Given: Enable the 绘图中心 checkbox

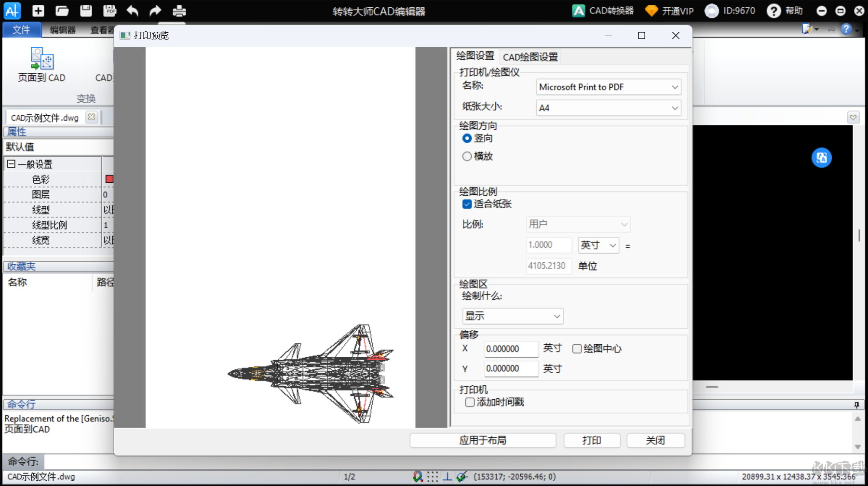Looking at the screenshot, I should click(x=577, y=349).
